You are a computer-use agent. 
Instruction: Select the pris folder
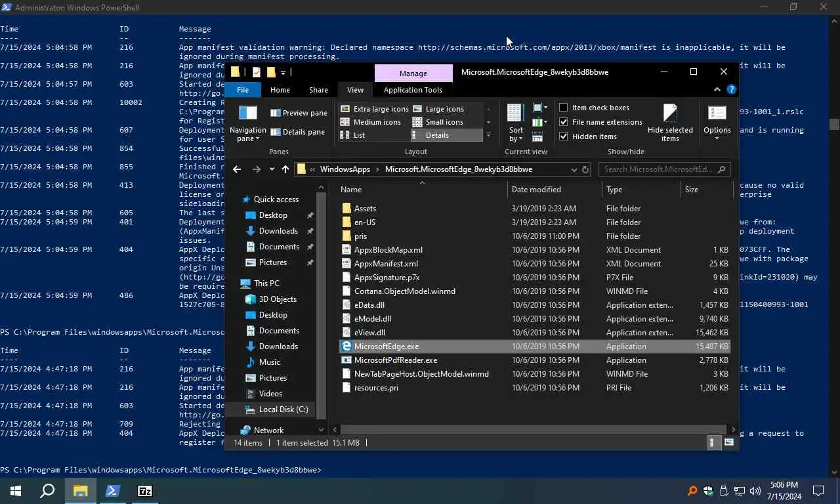coord(534,236)
